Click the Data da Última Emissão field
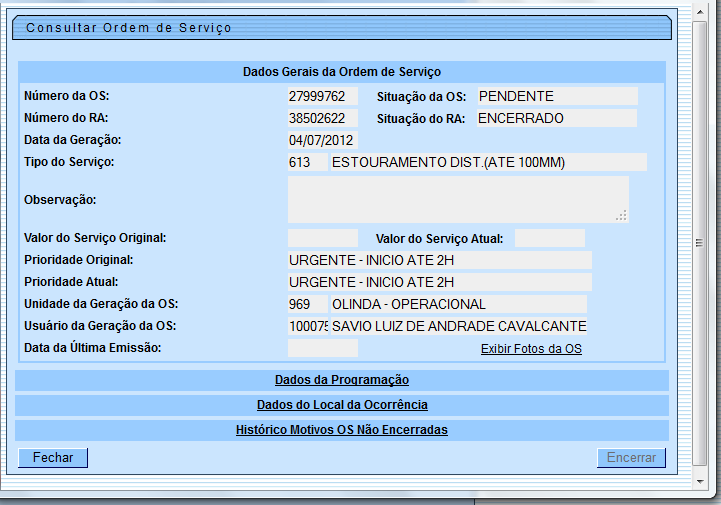This screenshot has width=721, height=505. point(322,348)
